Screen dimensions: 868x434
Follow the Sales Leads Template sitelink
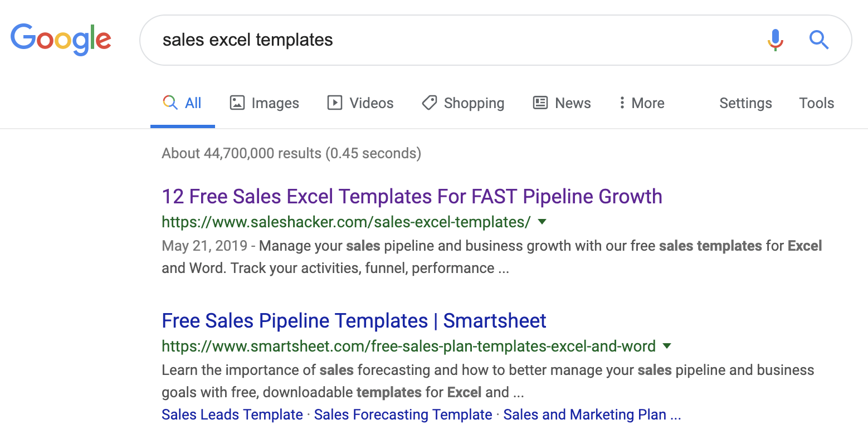(x=232, y=415)
